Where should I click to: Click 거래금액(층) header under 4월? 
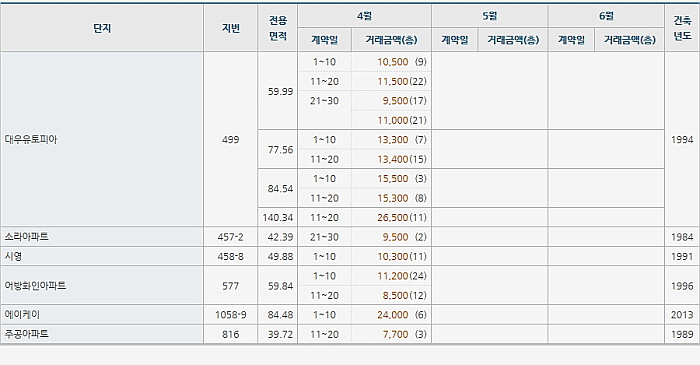tap(391, 40)
